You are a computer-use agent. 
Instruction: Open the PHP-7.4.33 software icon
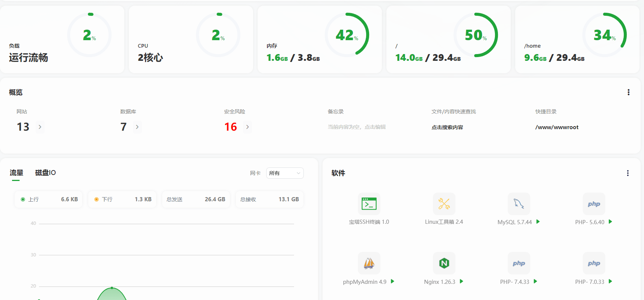[519, 263]
